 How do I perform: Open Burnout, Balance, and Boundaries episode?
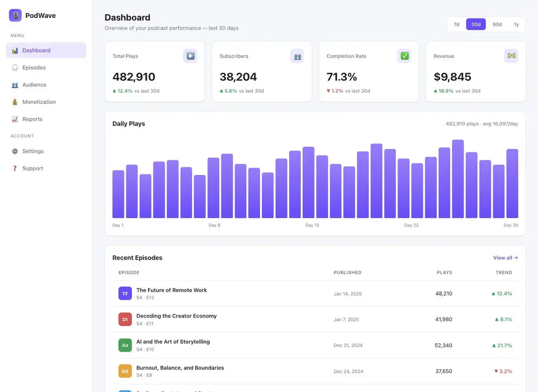(180, 368)
